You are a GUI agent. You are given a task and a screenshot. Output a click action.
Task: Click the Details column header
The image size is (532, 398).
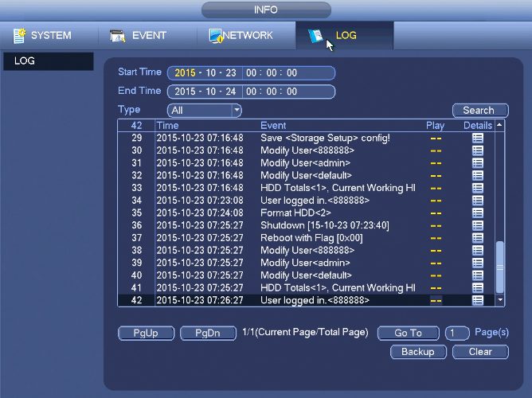pyautogui.click(x=478, y=126)
